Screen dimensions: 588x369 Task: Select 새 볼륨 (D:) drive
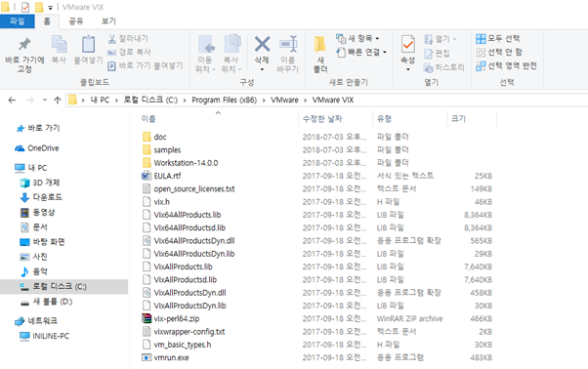(x=46, y=302)
